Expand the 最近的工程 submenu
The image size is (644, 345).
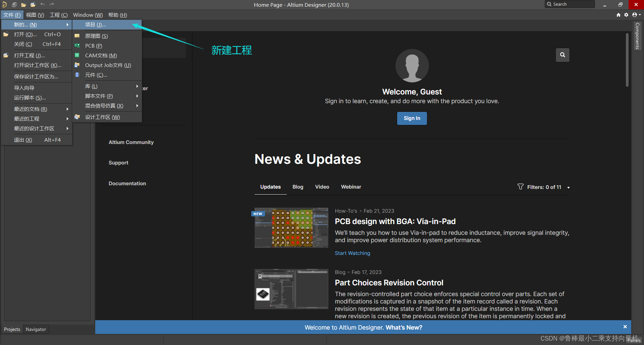(37, 119)
